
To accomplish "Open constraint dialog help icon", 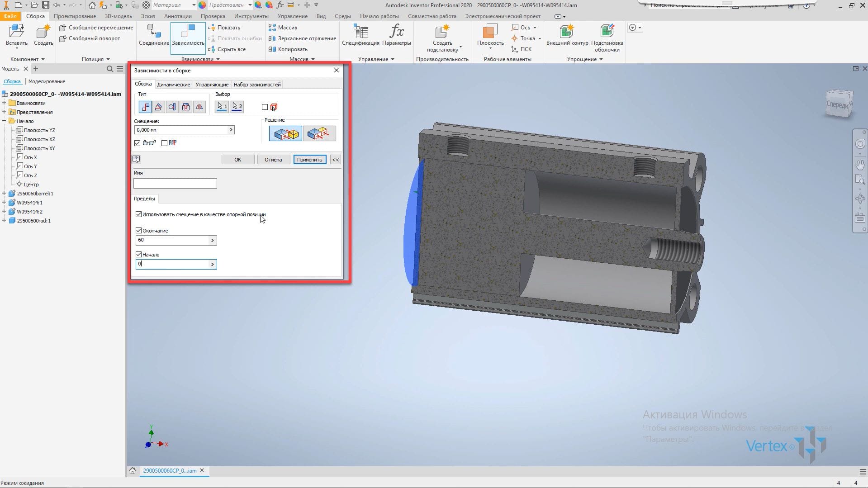I will click(136, 159).
